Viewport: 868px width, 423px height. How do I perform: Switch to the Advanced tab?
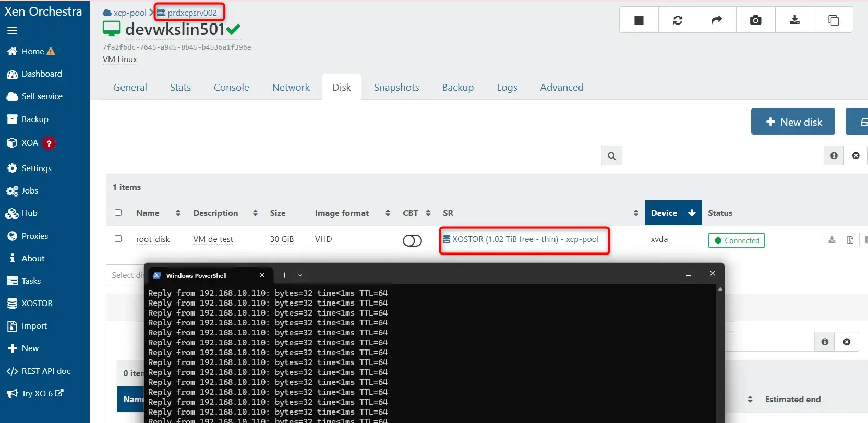[562, 88]
